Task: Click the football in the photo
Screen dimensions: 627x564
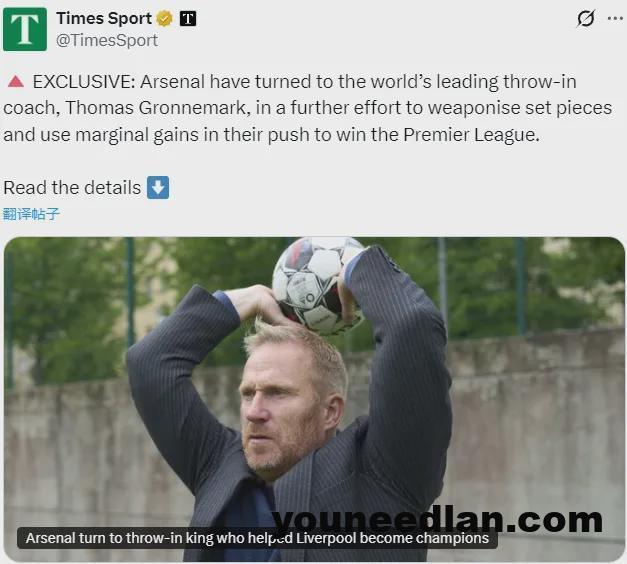Action: [319, 285]
